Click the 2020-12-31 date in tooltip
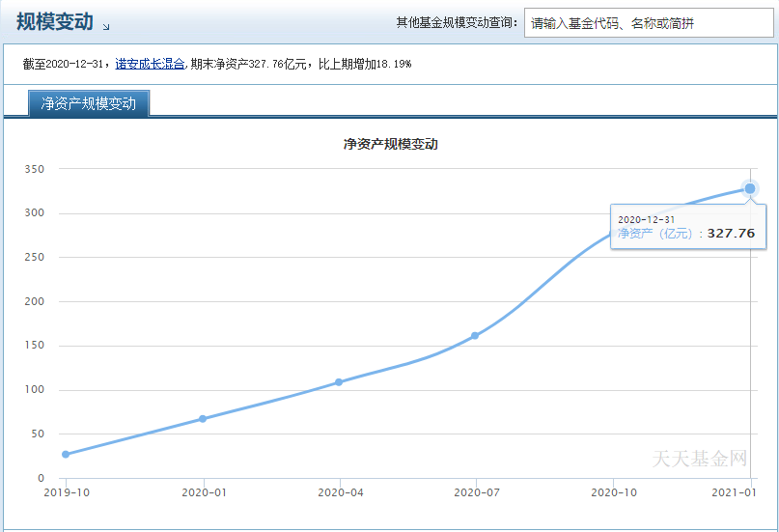 point(647,219)
